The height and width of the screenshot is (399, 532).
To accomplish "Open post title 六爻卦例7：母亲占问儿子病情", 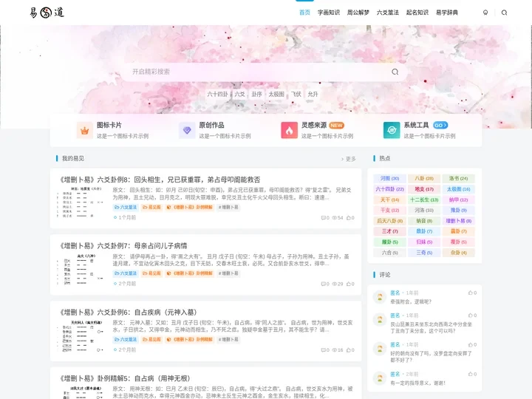I will (123, 245).
